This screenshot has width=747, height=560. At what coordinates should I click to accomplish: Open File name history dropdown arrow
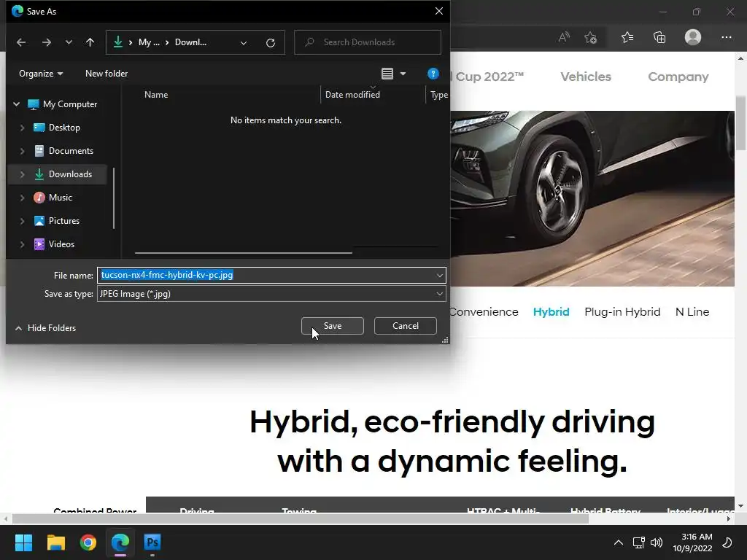coord(440,275)
